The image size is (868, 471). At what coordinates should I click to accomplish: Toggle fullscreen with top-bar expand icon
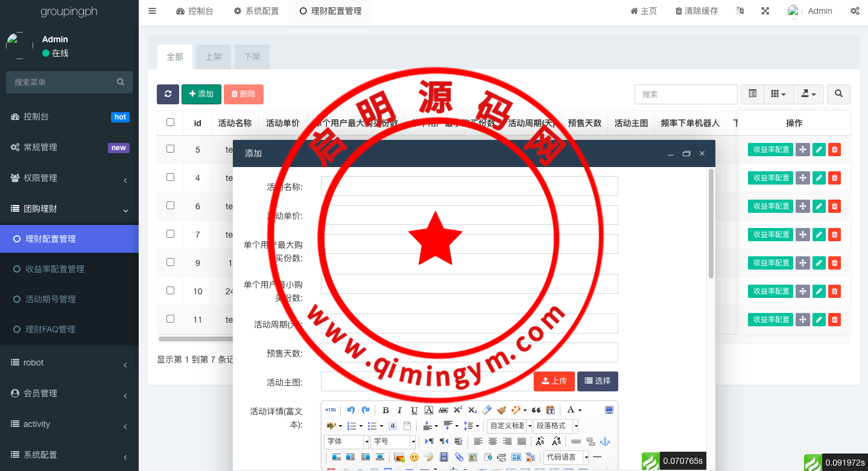click(765, 11)
